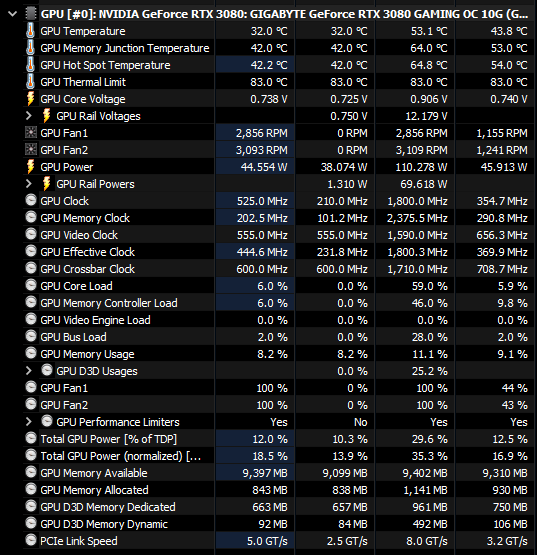Select the GPU Power label
This screenshot has width=537, height=555.
click(67, 167)
